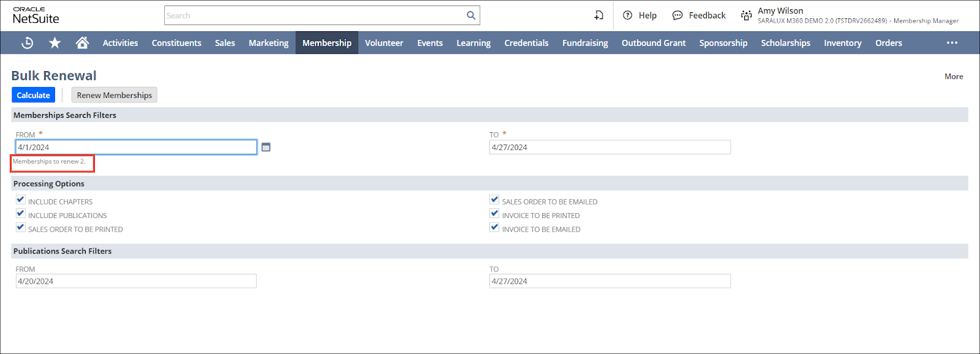
Task: Click Renew Memberships button
Action: pos(114,95)
